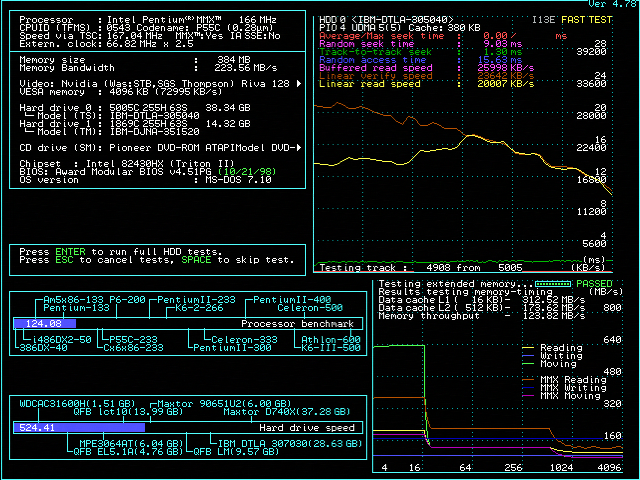Click the Processor Intel Pentium MMX line

148,20
